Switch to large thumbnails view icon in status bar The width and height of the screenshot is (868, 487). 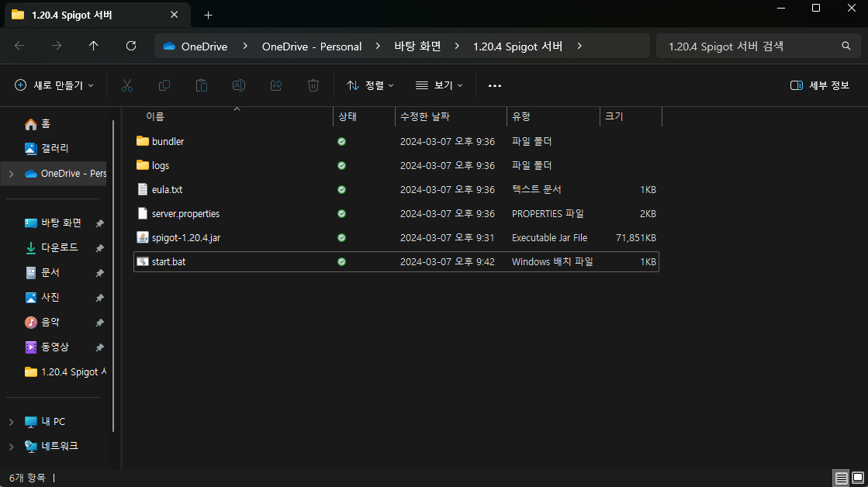point(857,478)
